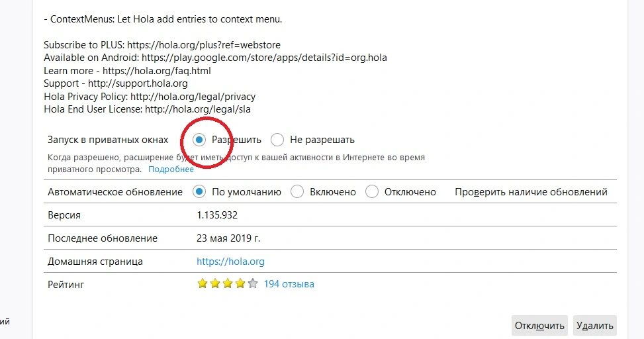Click the Available on Android line
Image resolution: width=644 pixels, height=339 pixels.
[x=215, y=58]
